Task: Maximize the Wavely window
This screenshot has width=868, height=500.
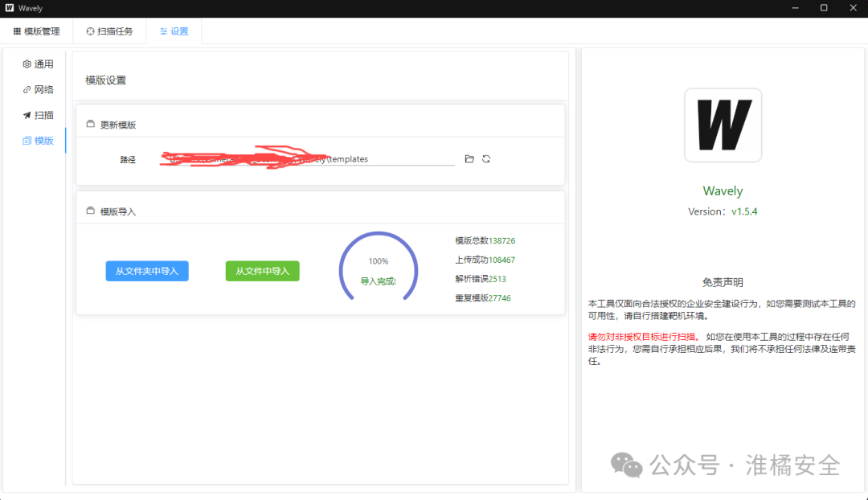Action: (824, 8)
